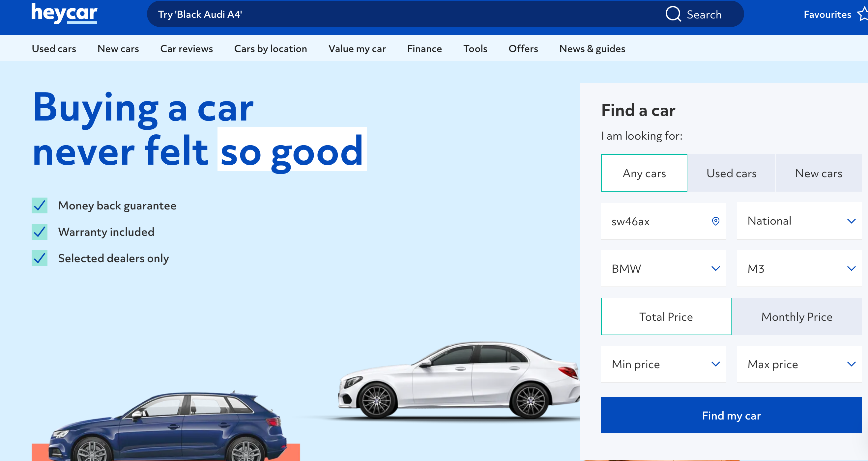
Task: Select the New cars filter option
Action: tap(819, 173)
